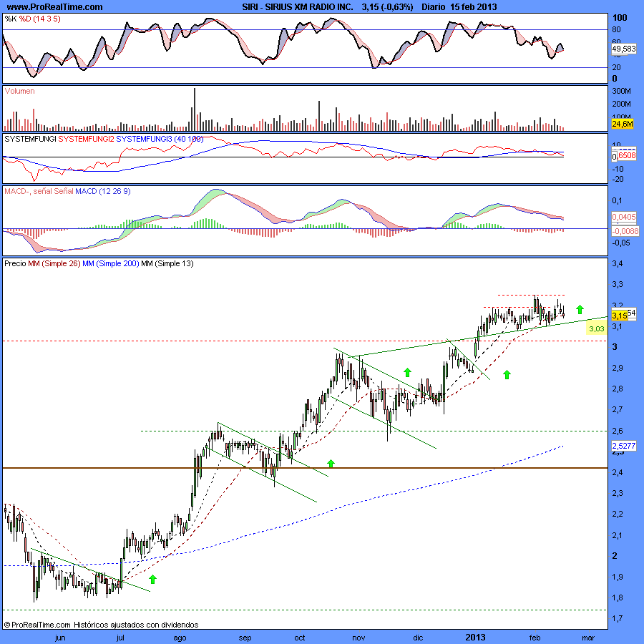Click the 80 level on the stochastic axis
The width and height of the screenshot is (644, 644).
click(x=616, y=29)
